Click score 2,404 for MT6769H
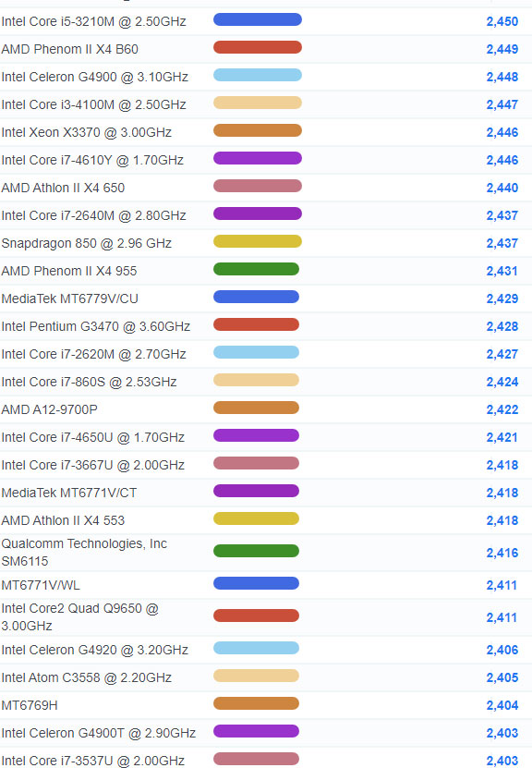The image size is (532, 768). click(502, 705)
